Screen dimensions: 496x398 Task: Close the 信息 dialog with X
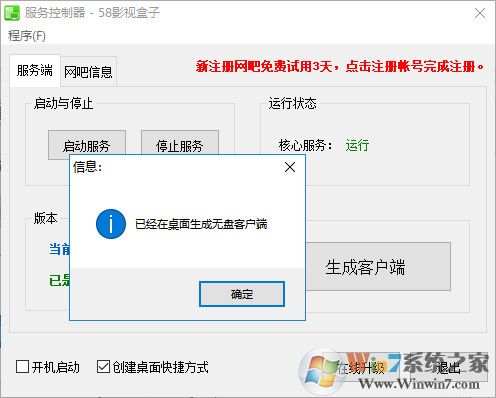(290, 167)
